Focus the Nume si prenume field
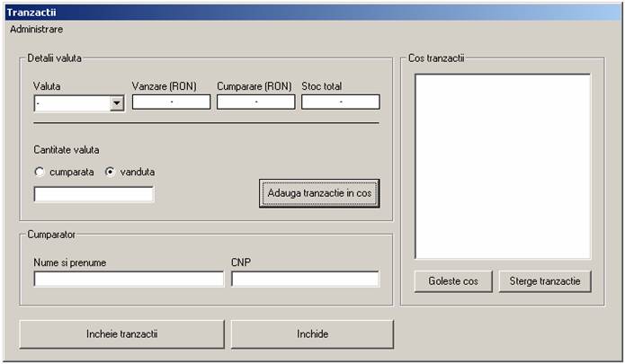This screenshot has width=625, height=364. (129, 280)
